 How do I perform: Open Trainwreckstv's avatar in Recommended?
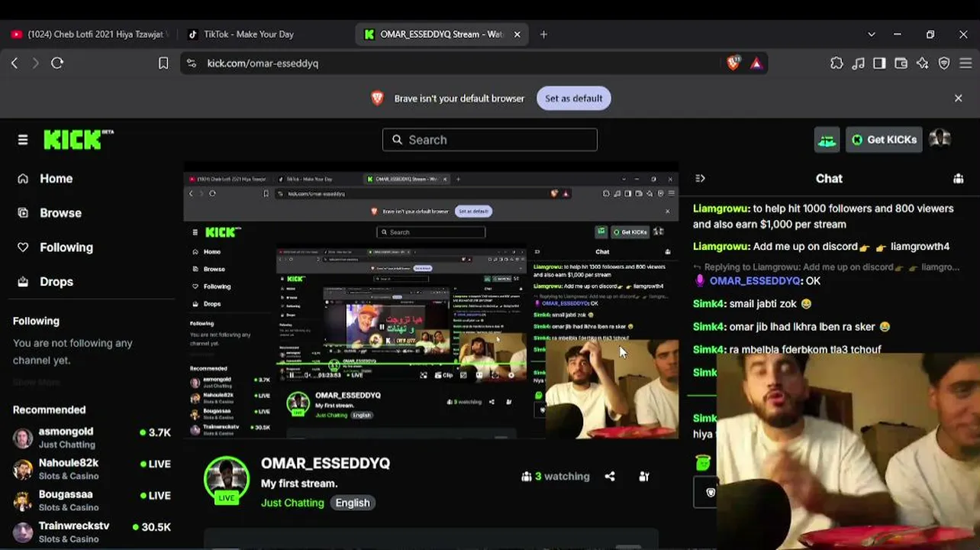23,532
